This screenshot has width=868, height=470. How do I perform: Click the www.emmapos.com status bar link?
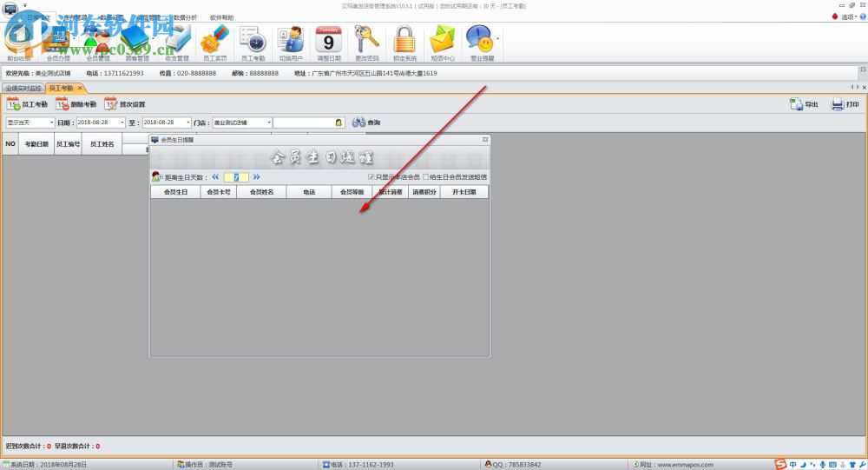click(686, 465)
